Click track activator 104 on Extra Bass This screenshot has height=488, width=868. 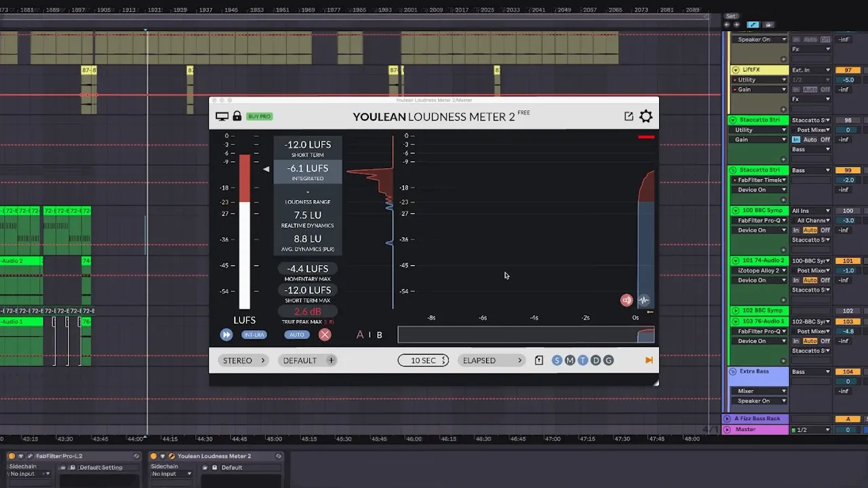tap(848, 372)
